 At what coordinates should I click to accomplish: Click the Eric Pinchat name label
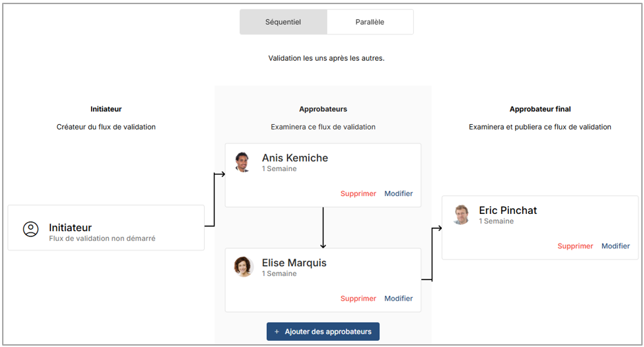[507, 210]
